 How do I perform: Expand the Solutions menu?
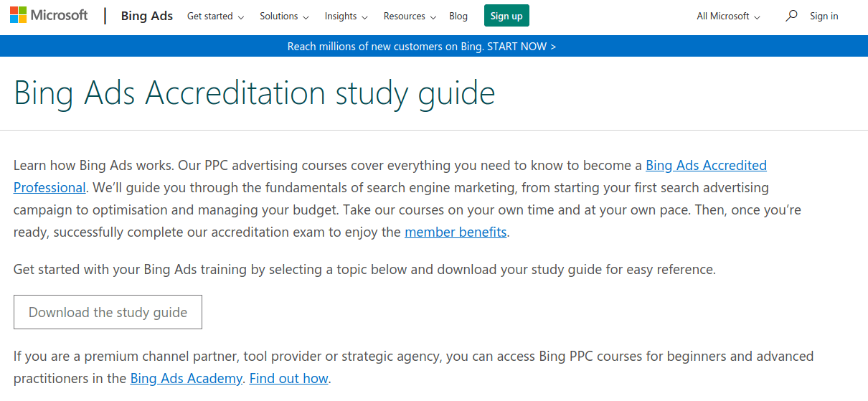point(284,16)
